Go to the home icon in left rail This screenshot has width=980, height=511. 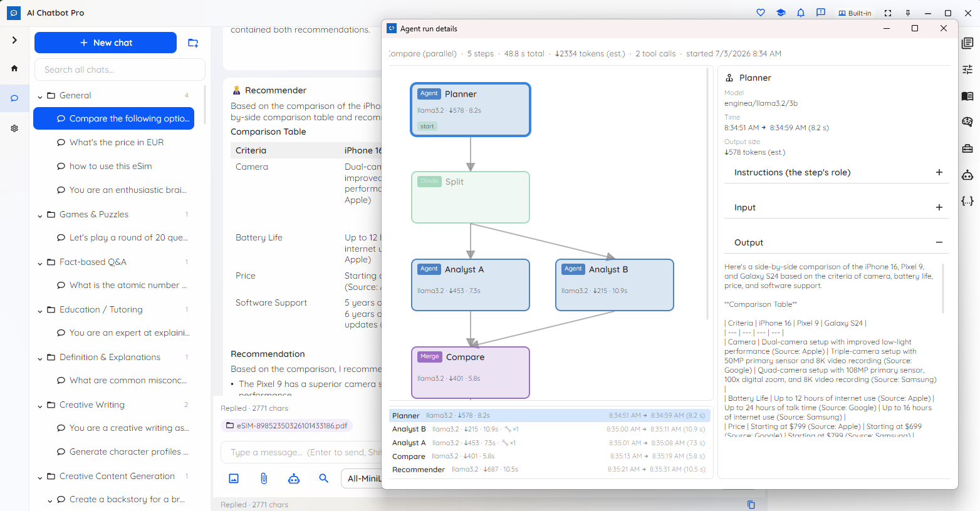point(14,68)
